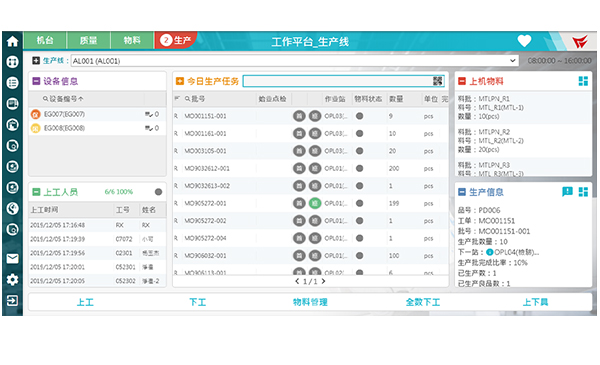Image resolution: width=600 pixels, height=365 pixels.
Task: Click the green circle icon in MO905272-001 row
Action: (315, 203)
